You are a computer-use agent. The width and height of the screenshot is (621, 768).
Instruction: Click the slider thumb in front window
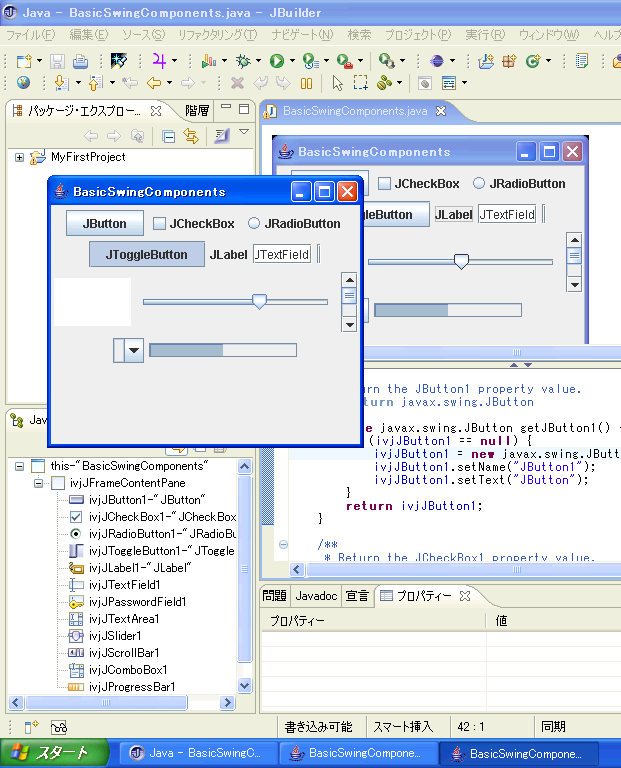point(259,301)
